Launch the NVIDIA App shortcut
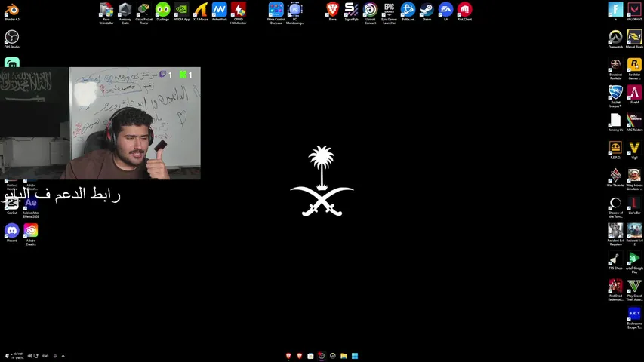Viewport: 644px width, 362px height. [181, 11]
